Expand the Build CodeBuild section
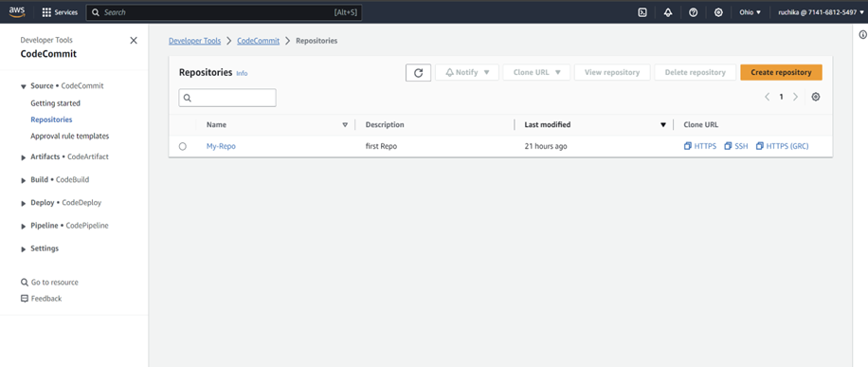The height and width of the screenshot is (367, 868). 24,180
